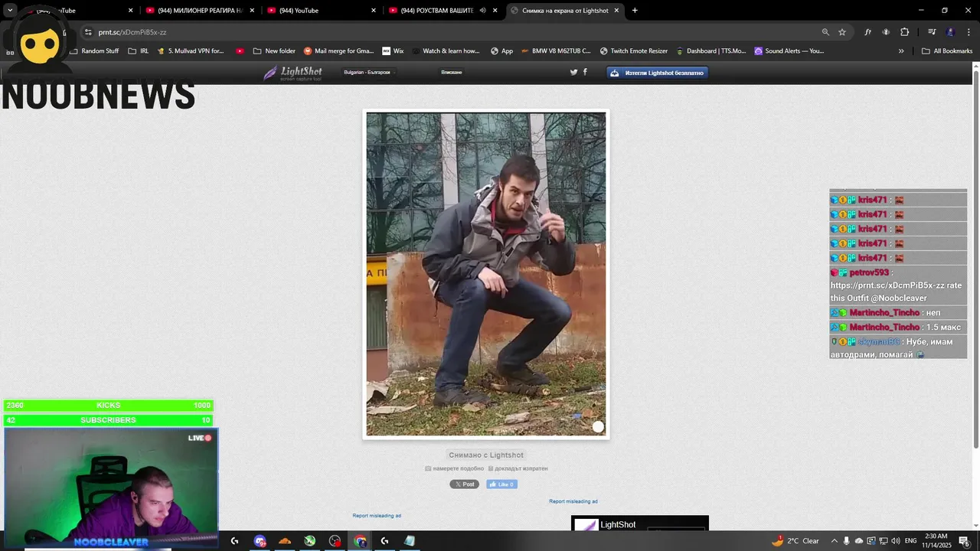Expand the bookmarks overflow chevron

coord(901,51)
